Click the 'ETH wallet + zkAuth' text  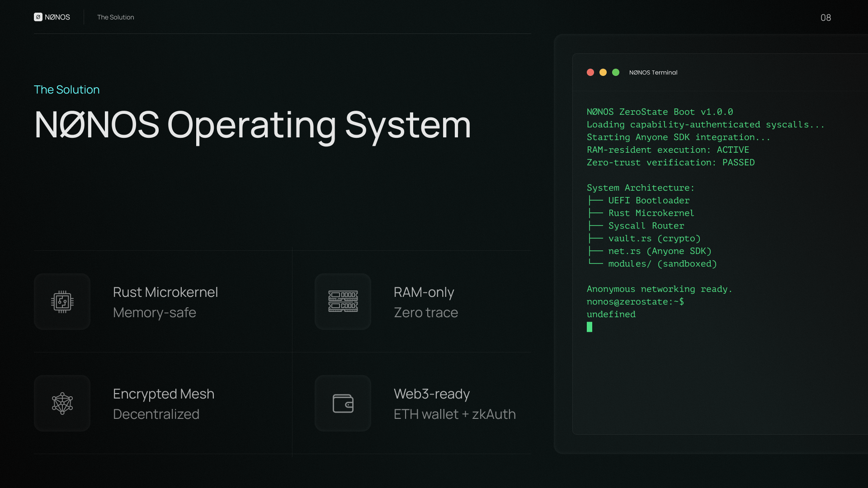click(x=454, y=414)
